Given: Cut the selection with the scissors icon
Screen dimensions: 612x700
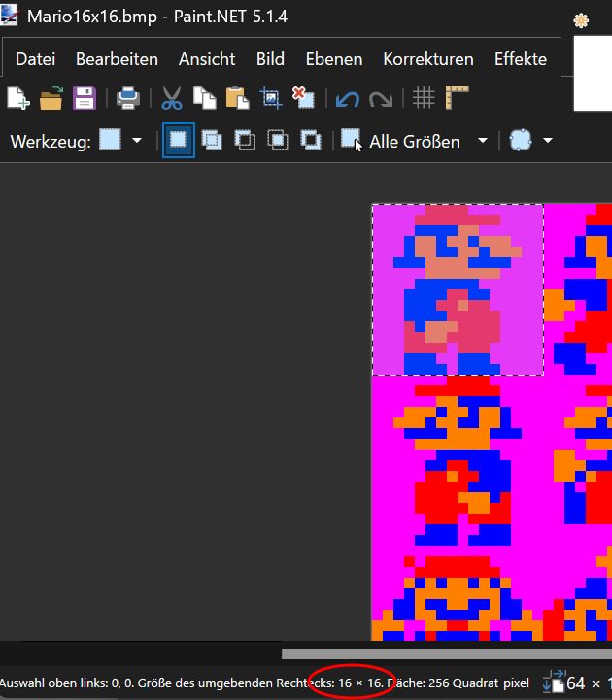Looking at the screenshot, I should (172, 98).
